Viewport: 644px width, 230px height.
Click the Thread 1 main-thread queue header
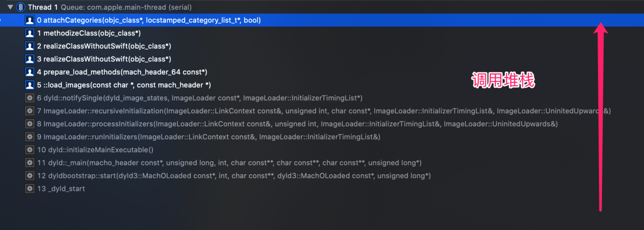[x=322, y=7]
